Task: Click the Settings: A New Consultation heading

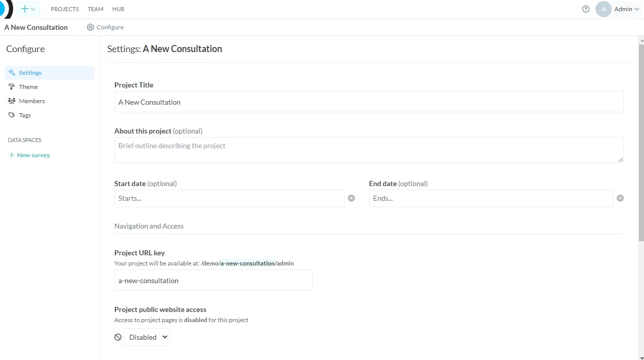Action: tap(164, 49)
